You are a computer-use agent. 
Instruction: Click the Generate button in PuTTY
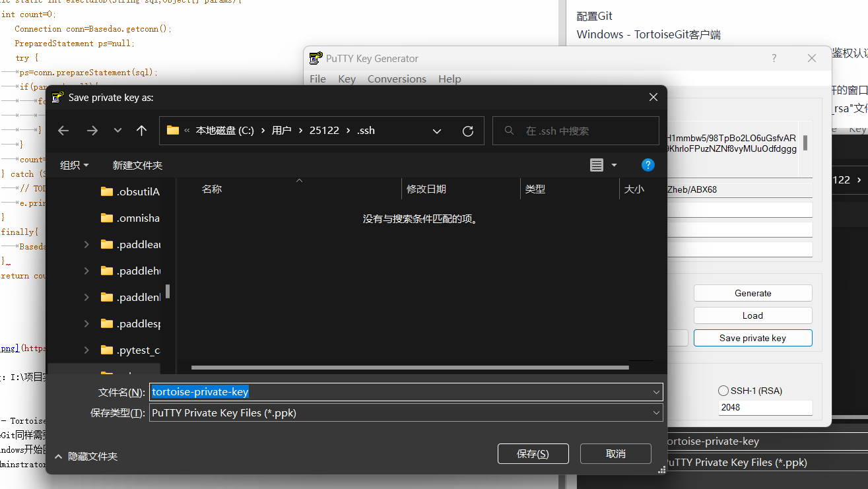coord(752,293)
